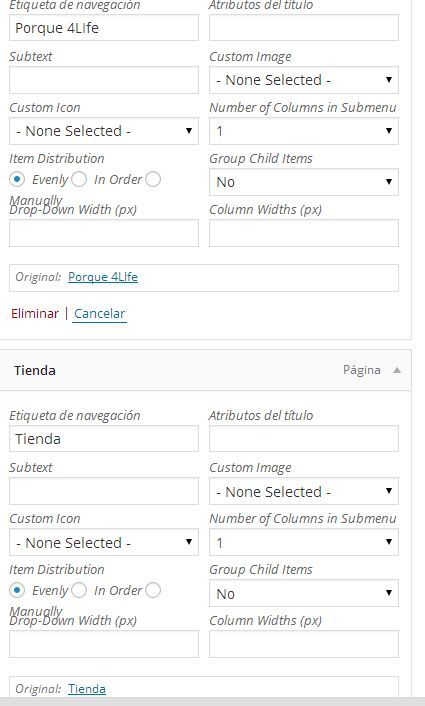Focus the Porque 4LIfe navigation label field
This screenshot has width=425, height=706.
104,28
